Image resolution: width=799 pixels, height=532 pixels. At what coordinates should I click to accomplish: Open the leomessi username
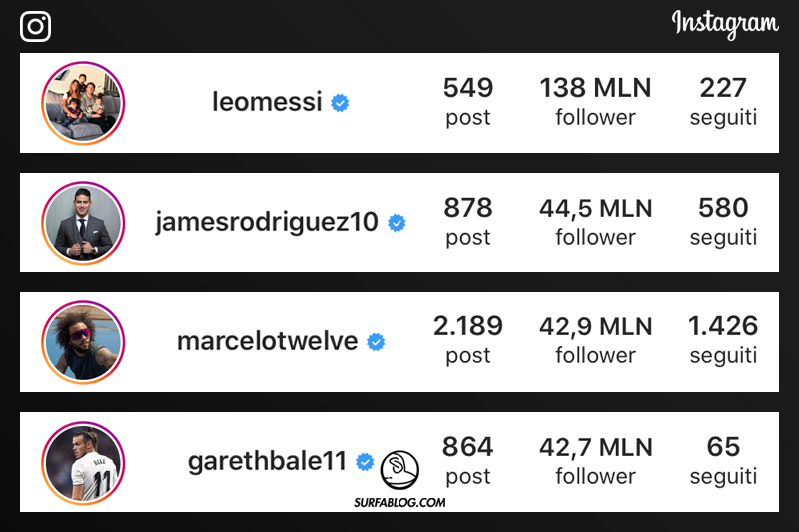point(267,102)
